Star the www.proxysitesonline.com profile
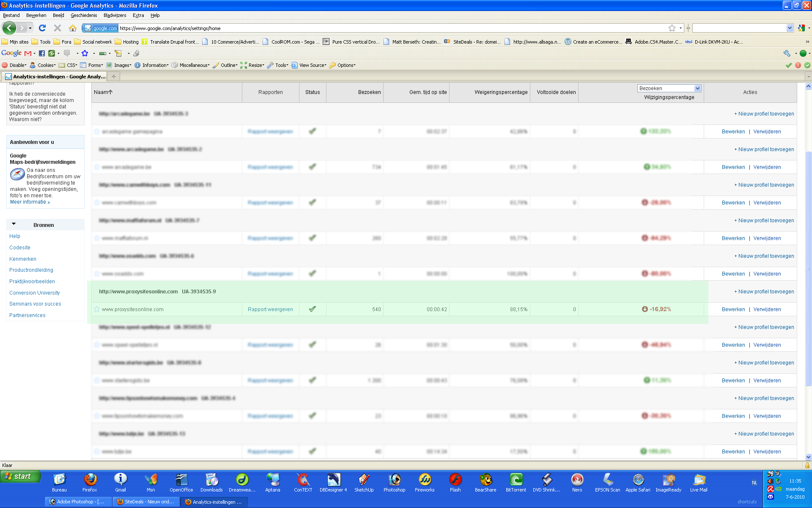This screenshot has height=508, width=812. point(97,309)
